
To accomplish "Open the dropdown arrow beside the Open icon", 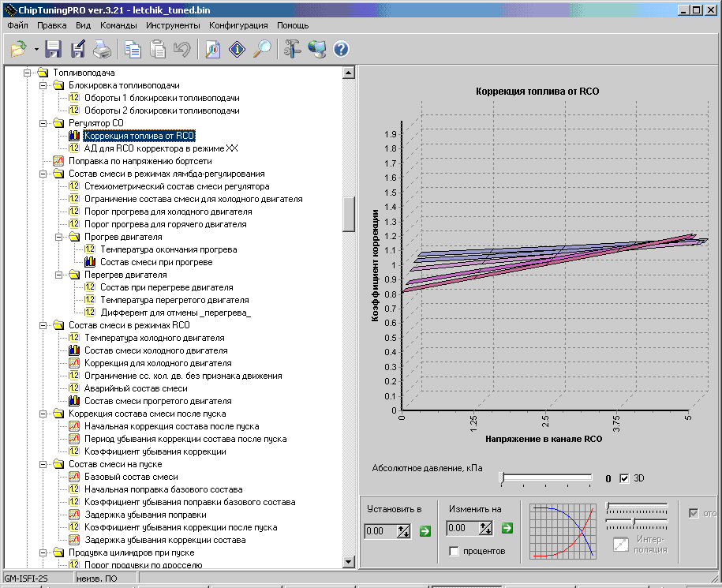I will [x=36, y=51].
